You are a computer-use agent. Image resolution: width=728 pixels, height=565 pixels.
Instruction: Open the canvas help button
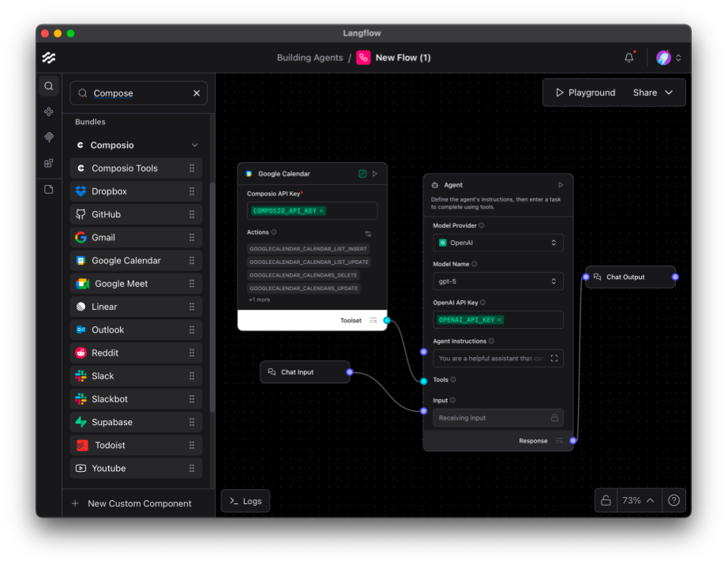pyautogui.click(x=674, y=500)
